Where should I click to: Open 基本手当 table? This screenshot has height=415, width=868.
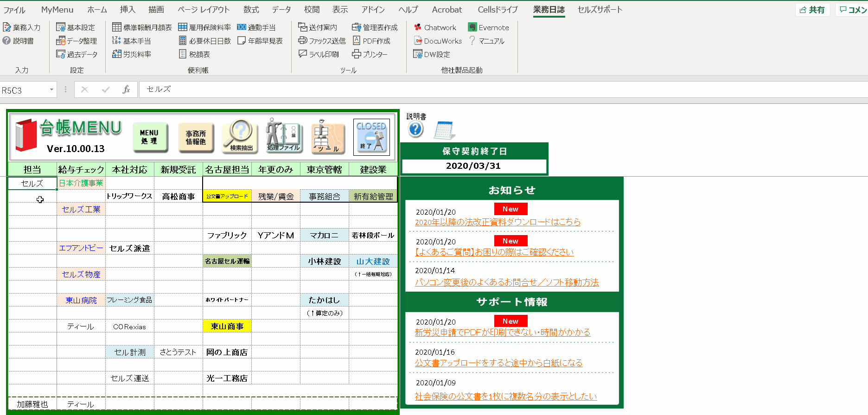pos(131,41)
